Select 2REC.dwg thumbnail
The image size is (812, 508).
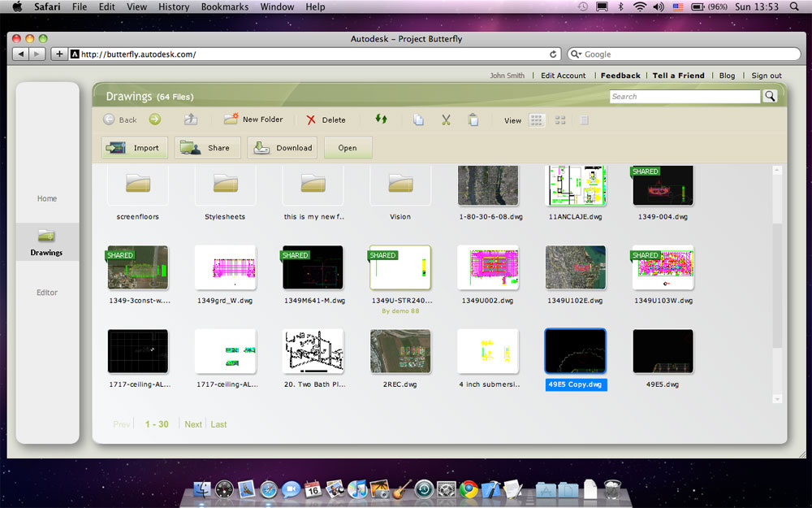pos(400,351)
